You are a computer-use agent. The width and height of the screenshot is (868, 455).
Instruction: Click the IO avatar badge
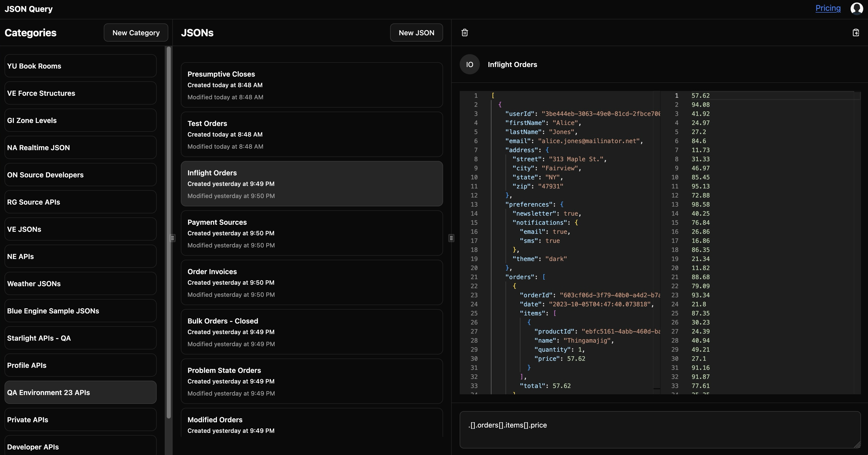tap(470, 64)
